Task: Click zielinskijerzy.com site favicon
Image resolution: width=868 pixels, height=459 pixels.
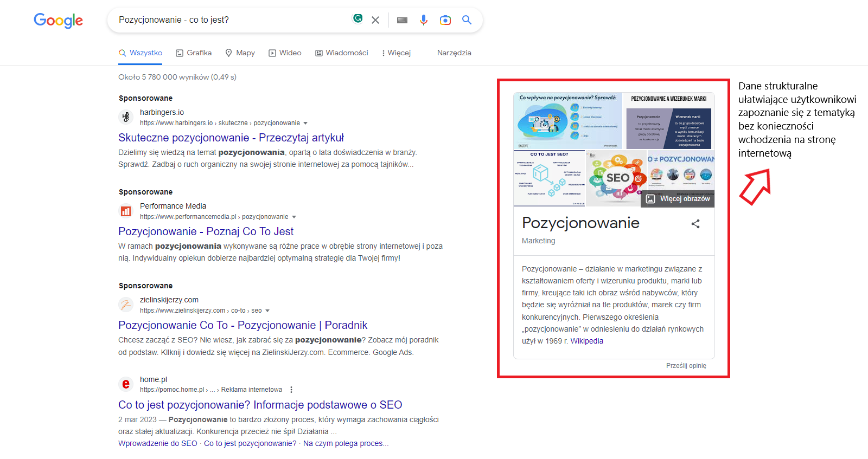Action: tap(126, 305)
